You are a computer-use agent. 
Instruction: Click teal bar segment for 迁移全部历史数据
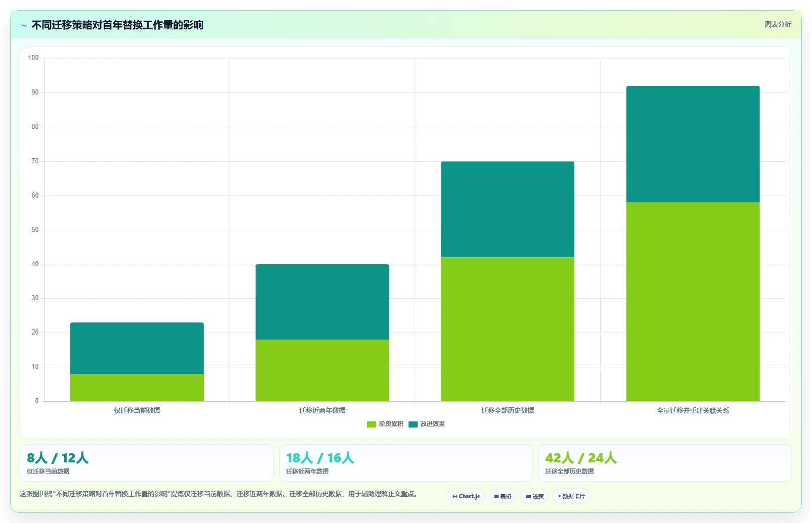click(x=508, y=209)
